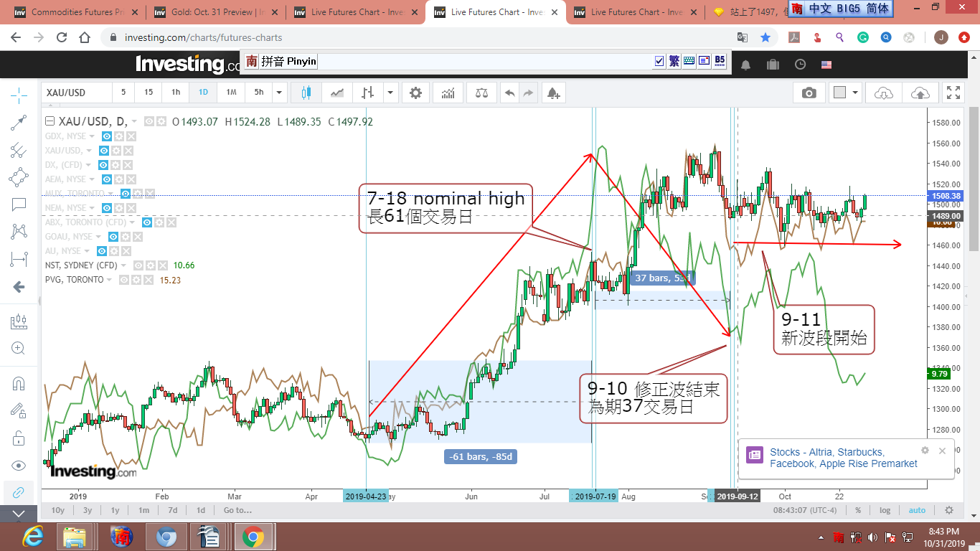The height and width of the screenshot is (551, 980).
Task: Open chart style dropdown arrow
Action: coord(390,93)
